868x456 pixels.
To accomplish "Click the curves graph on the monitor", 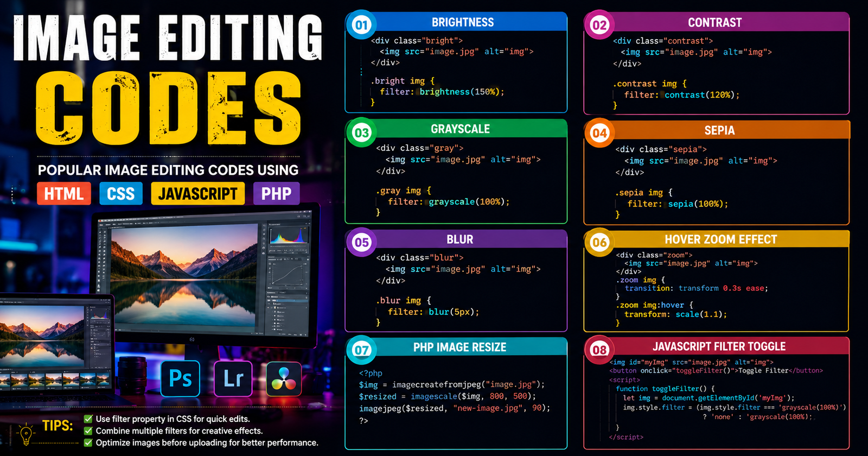I will pyautogui.click(x=288, y=273).
